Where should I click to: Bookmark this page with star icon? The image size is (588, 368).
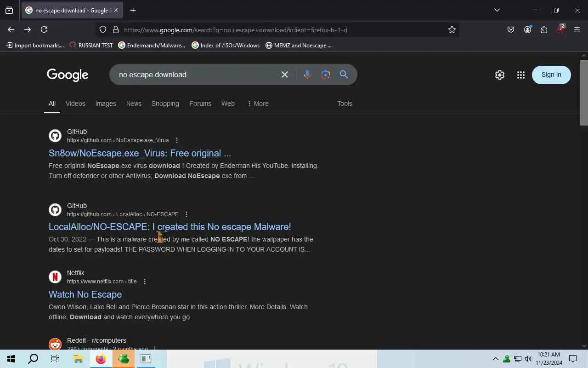(452, 29)
